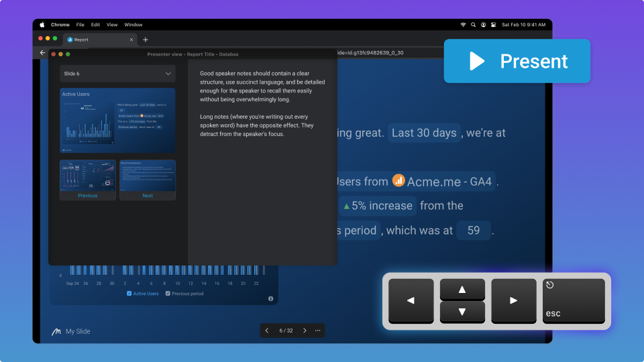The height and width of the screenshot is (362, 644).
Task: Go to next slide with right chevron
Action: (x=305, y=330)
